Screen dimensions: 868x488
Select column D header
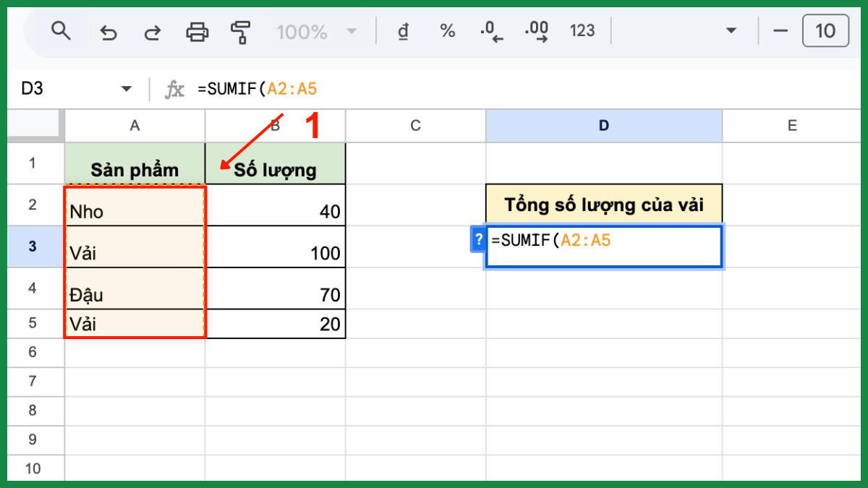(604, 126)
